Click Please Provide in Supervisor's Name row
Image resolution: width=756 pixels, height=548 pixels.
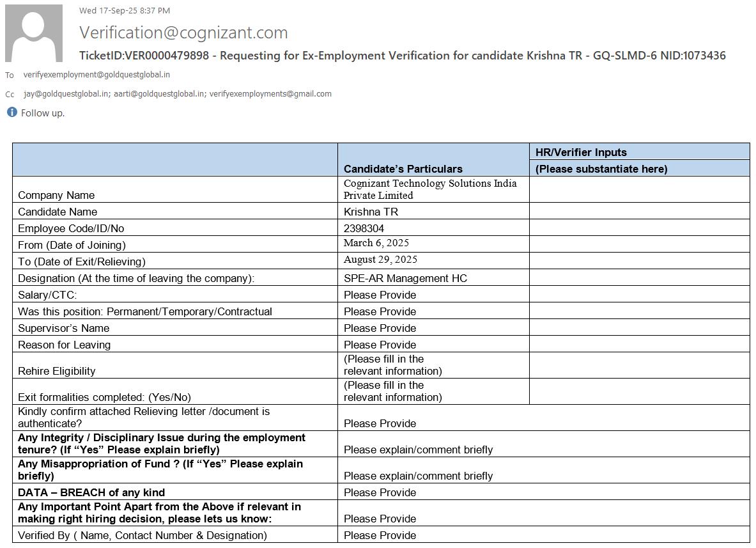[x=380, y=328]
